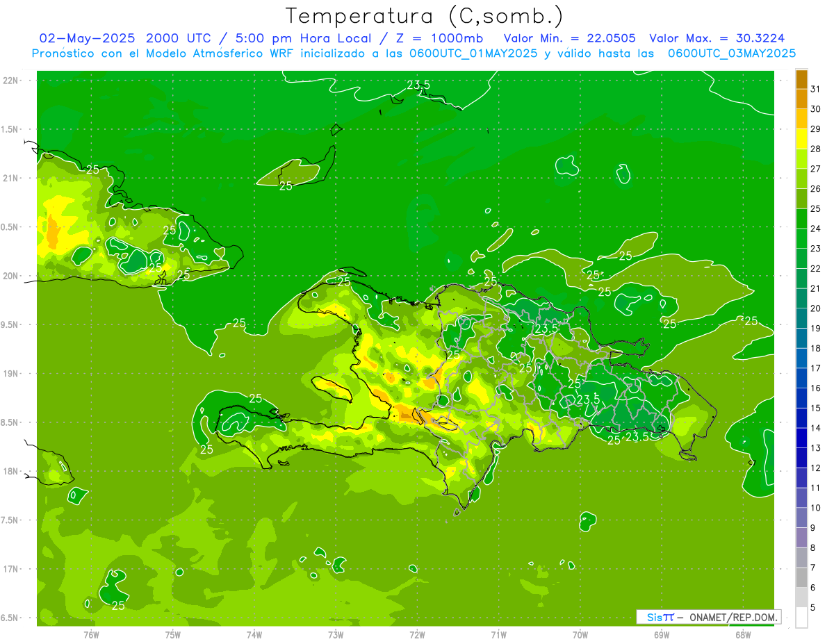Pick the topmost legend swatch above 31
The height and width of the screenshot is (644, 834).
(x=801, y=79)
